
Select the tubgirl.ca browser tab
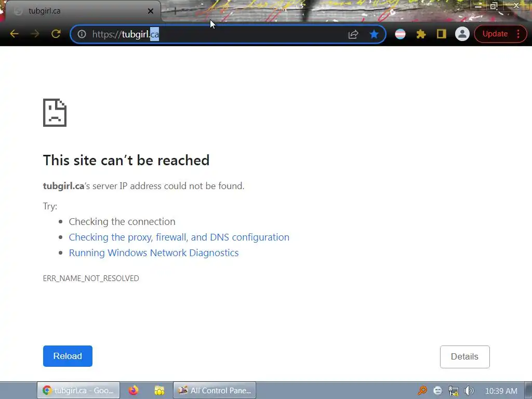(83, 11)
